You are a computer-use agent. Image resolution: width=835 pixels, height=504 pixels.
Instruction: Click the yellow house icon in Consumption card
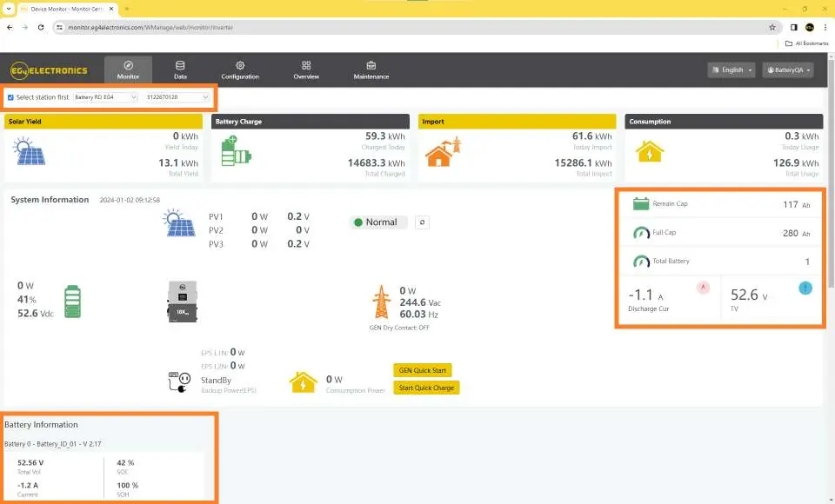pyautogui.click(x=649, y=151)
